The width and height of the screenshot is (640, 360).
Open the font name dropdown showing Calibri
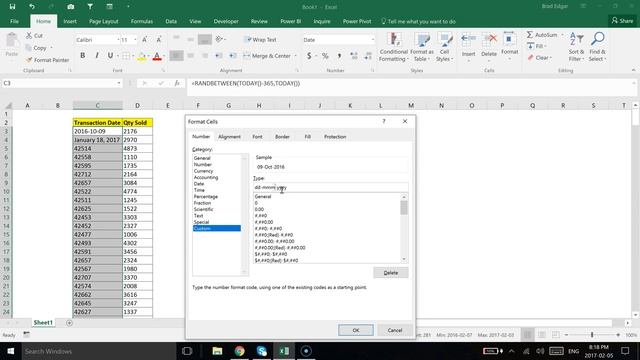[x=118, y=40]
